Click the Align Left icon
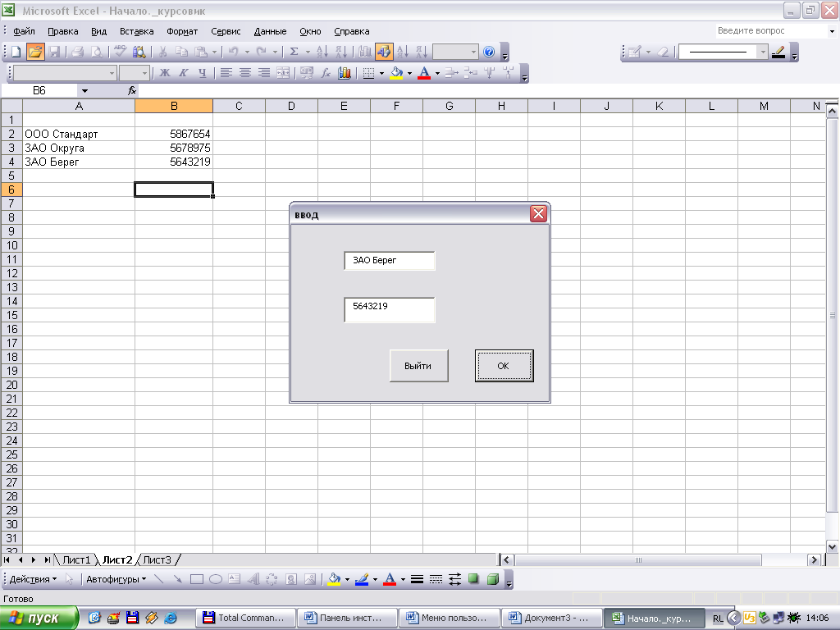Screen dimensions: 840x630 pos(226,73)
